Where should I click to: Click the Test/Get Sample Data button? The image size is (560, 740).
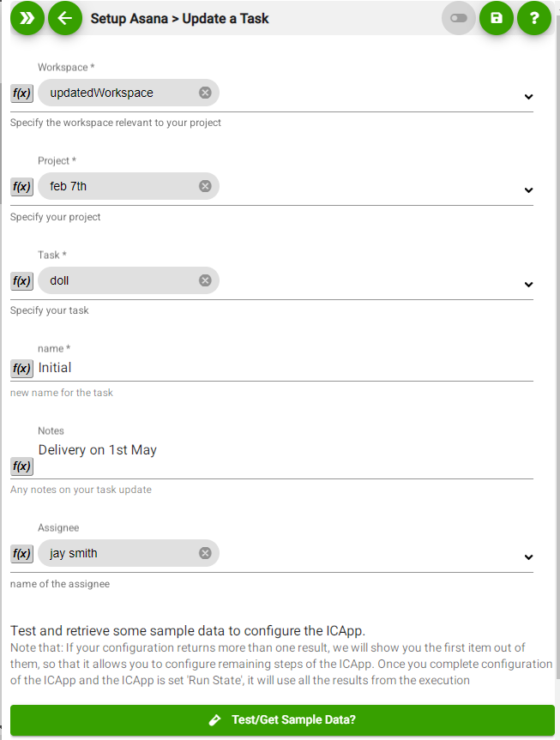282,719
